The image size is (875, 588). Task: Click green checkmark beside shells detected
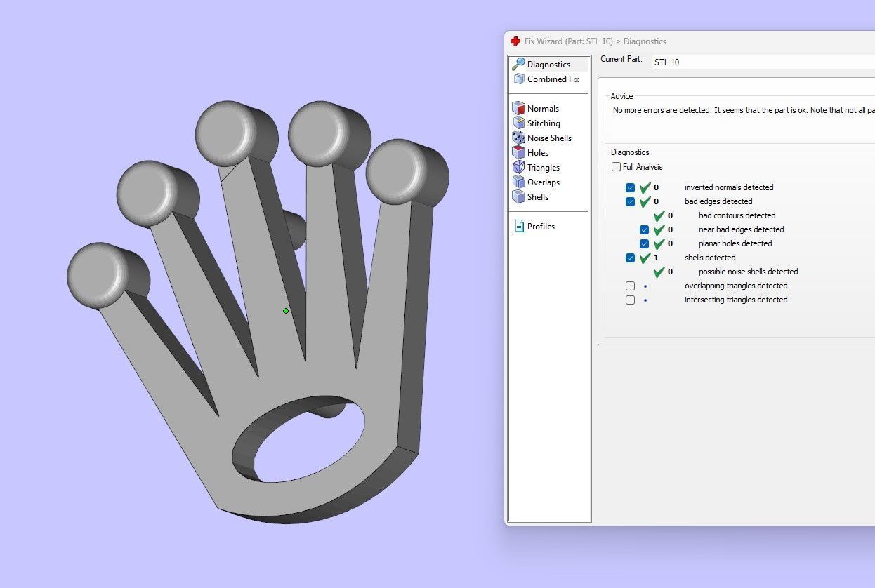pos(645,258)
